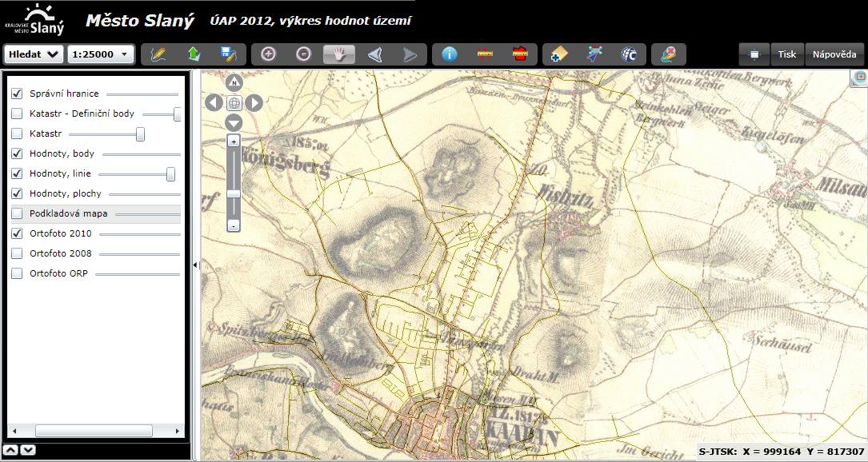The width and height of the screenshot is (868, 462).
Task: Adjust Hodnoty, linie opacity slider
Action: click(x=170, y=173)
